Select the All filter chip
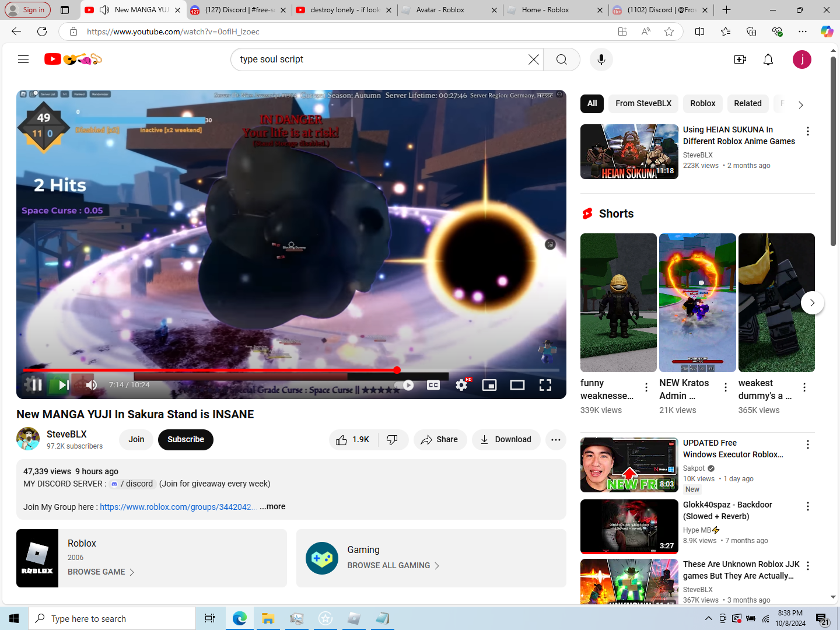Viewport: 840px width, 630px height. [592, 103]
